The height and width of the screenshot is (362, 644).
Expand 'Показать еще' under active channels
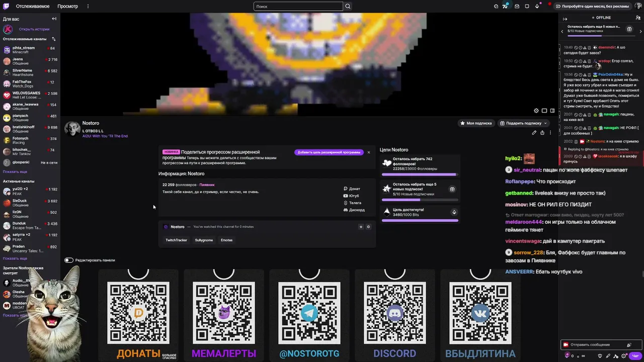point(15,258)
